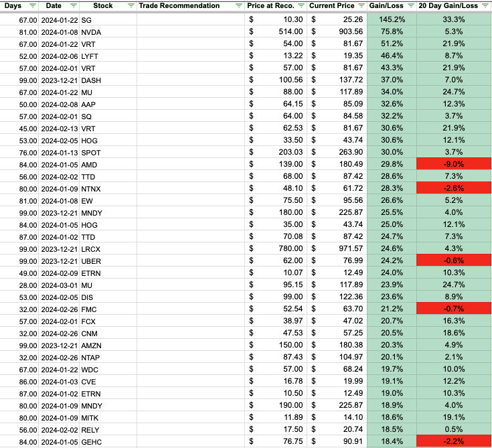Select the 2024-01-13 date cell

[x=59, y=153]
